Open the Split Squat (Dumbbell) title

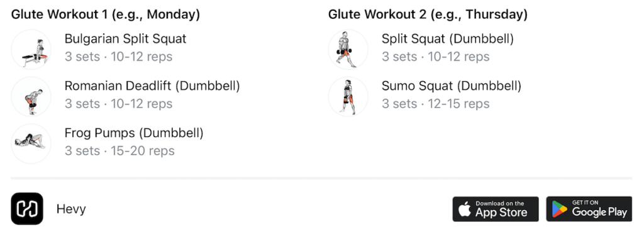coord(448,38)
